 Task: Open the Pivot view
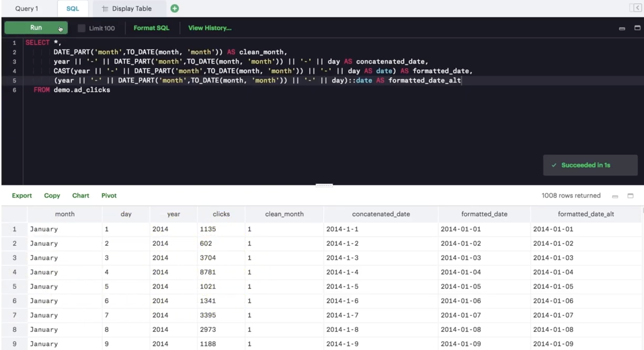click(x=109, y=196)
